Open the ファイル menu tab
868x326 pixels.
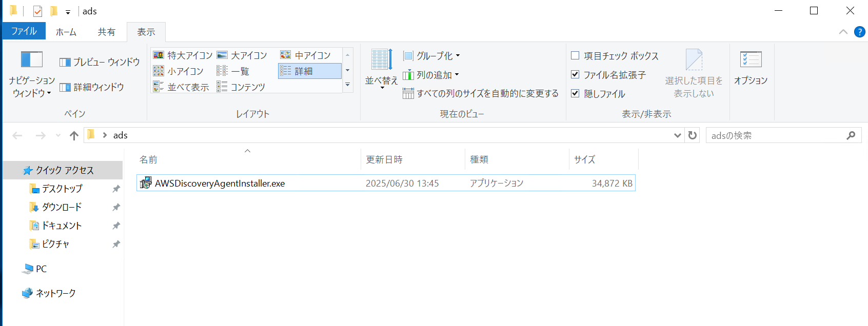[x=24, y=31]
